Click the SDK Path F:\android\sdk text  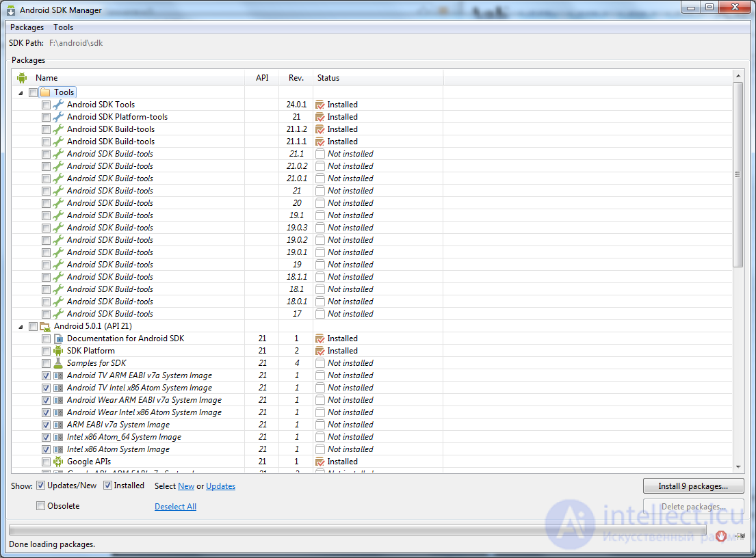pyautogui.click(x=76, y=43)
